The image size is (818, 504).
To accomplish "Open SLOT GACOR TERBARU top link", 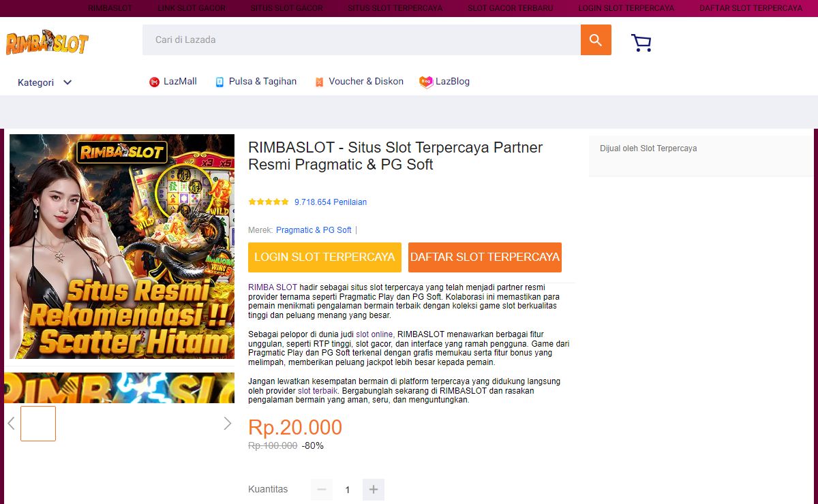I will point(510,8).
